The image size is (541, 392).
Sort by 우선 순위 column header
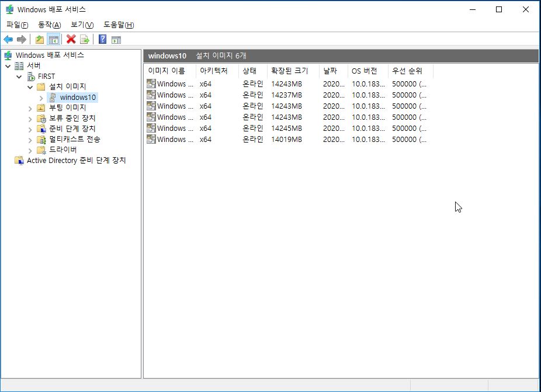pyautogui.click(x=411, y=71)
